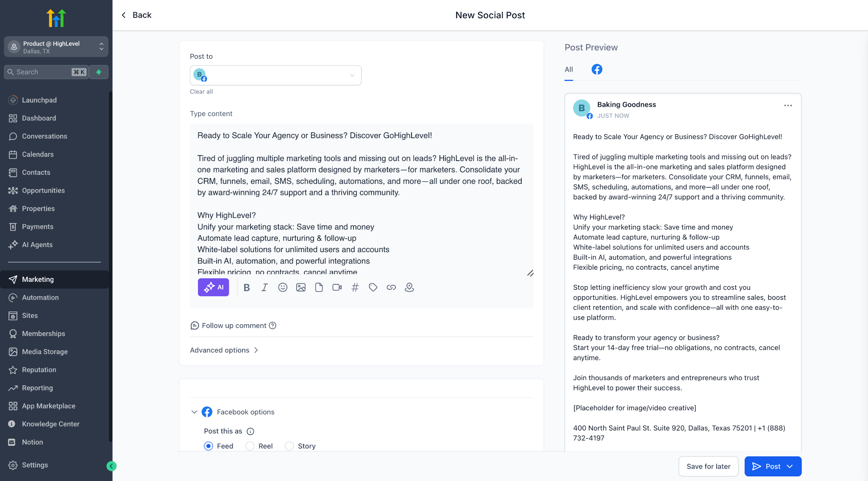Click the purple AI content generator button

click(x=213, y=287)
